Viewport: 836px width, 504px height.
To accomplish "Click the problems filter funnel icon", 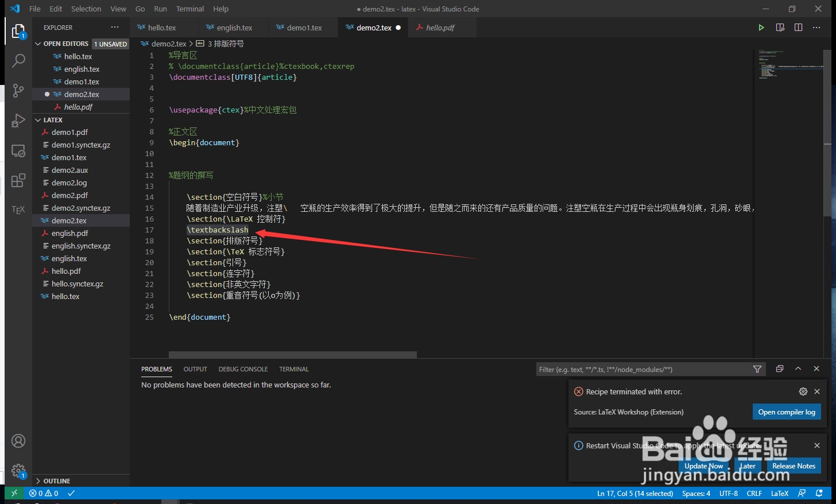I will [x=757, y=369].
